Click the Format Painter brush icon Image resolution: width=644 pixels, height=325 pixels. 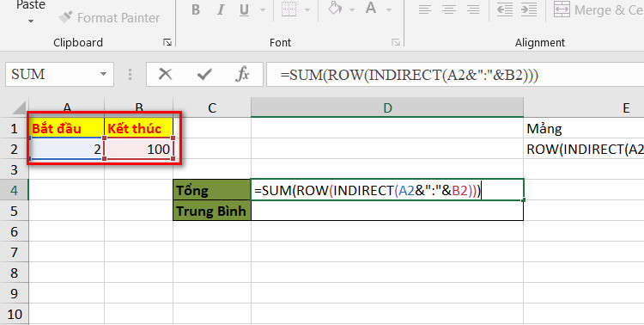pos(66,17)
